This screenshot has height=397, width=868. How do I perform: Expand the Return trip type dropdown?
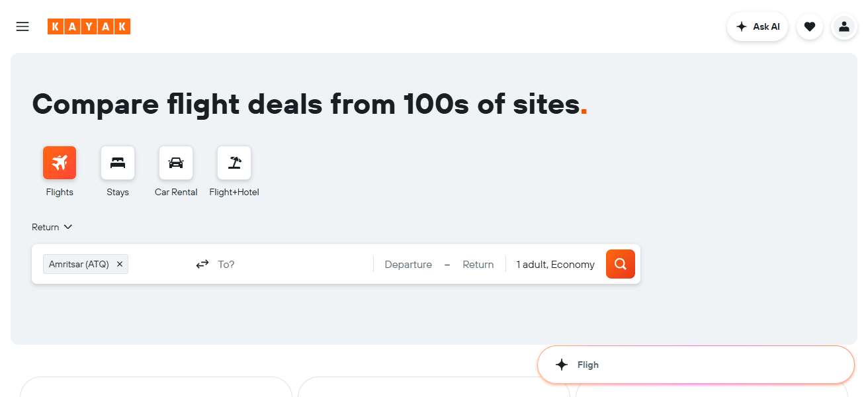pos(52,227)
